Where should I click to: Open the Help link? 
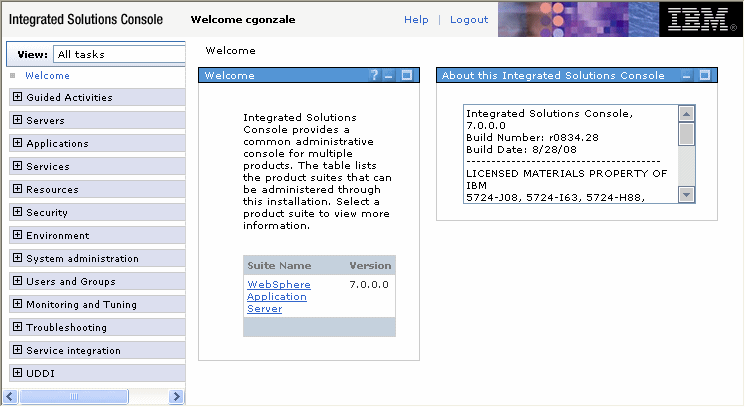416,19
